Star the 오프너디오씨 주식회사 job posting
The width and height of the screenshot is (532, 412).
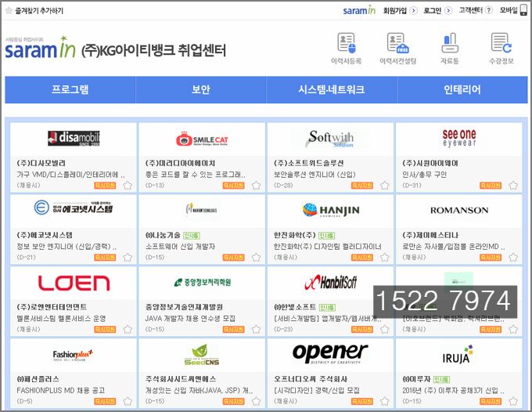384,402
